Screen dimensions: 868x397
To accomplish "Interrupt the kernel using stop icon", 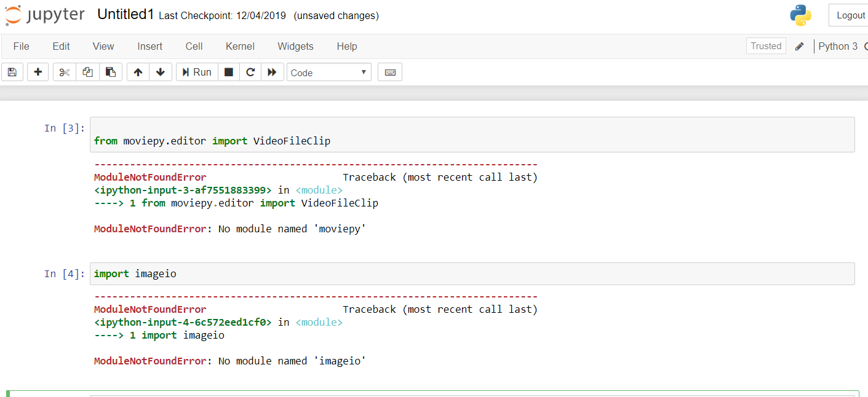I will (228, 72).
